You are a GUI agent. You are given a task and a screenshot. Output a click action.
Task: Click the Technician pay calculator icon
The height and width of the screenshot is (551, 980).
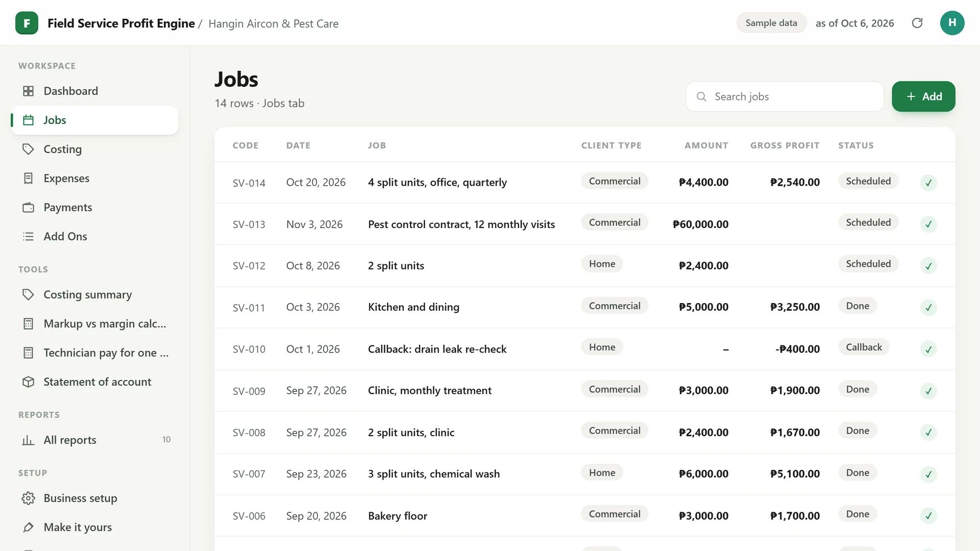29,353
